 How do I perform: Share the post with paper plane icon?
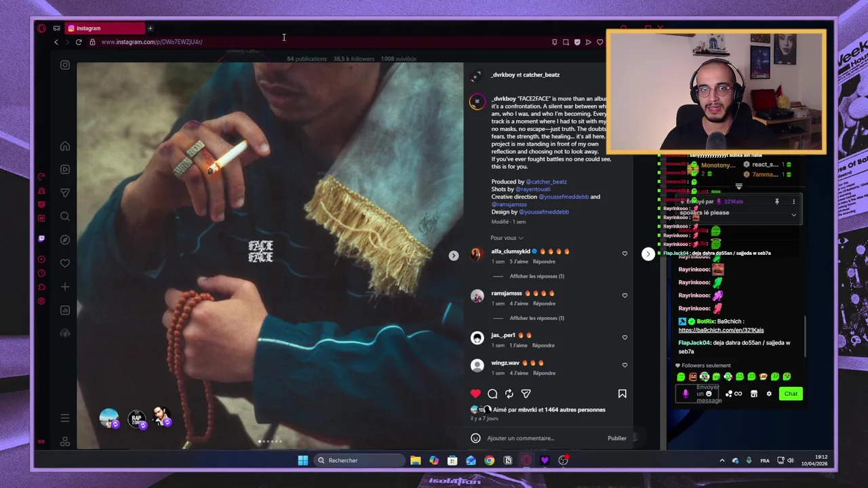[x=526, y=394]
